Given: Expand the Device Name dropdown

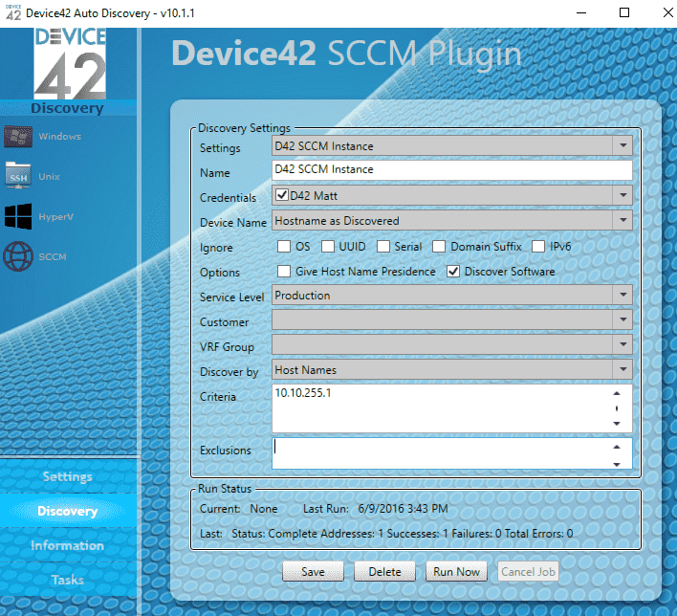Looking at the screenshot, I should point(622,220).
